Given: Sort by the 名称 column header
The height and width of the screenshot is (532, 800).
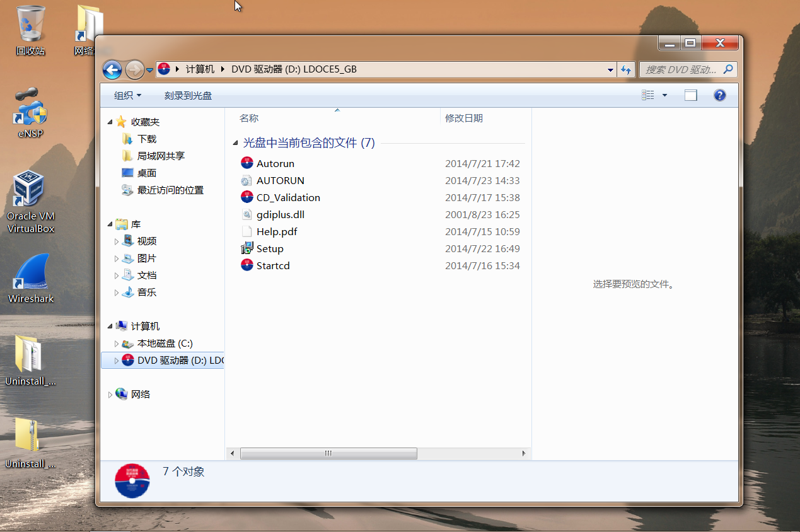Looking at the screenshot, I should (249, 118).
